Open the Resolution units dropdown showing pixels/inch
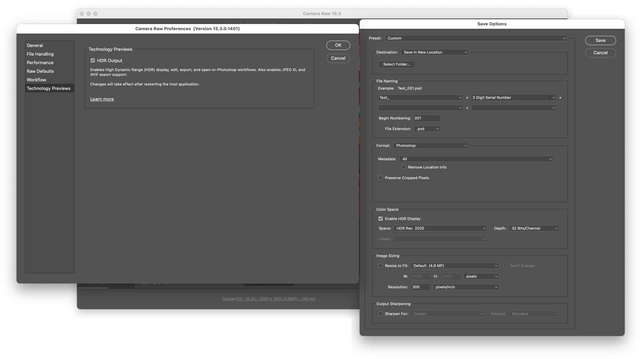The height and width of the screenshot is (359, 644). pyautogui.click(x=465, y=287)
